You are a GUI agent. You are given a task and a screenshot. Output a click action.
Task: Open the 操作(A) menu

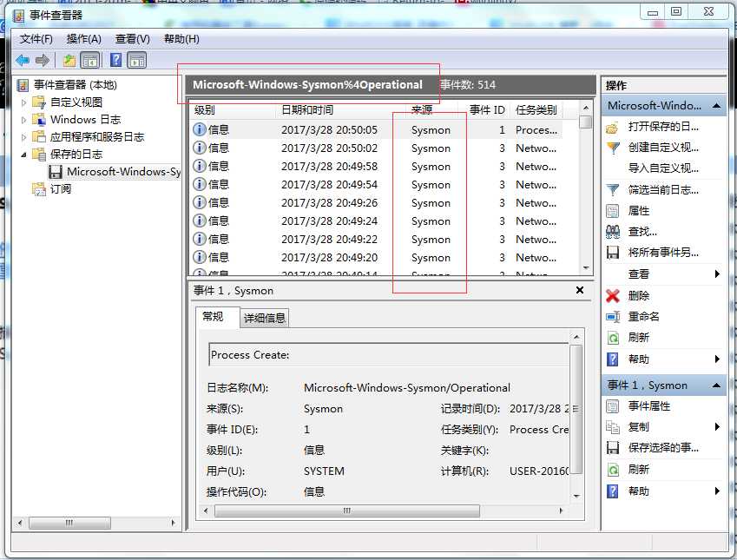coord(83,39)
